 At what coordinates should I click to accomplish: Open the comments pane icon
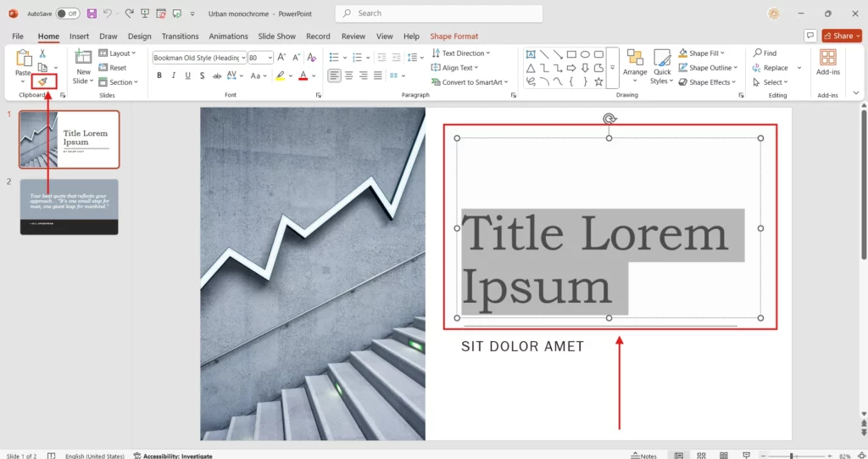pos(810,36)
